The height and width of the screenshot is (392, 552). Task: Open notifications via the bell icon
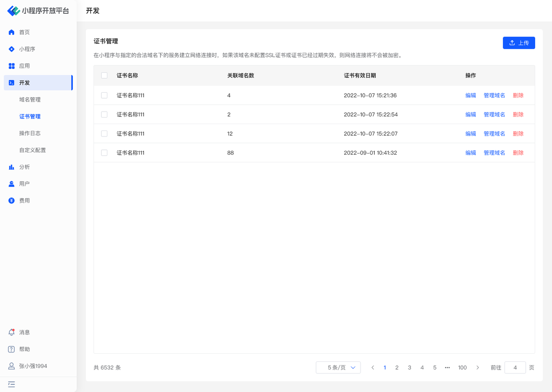[x=12, y=333]
